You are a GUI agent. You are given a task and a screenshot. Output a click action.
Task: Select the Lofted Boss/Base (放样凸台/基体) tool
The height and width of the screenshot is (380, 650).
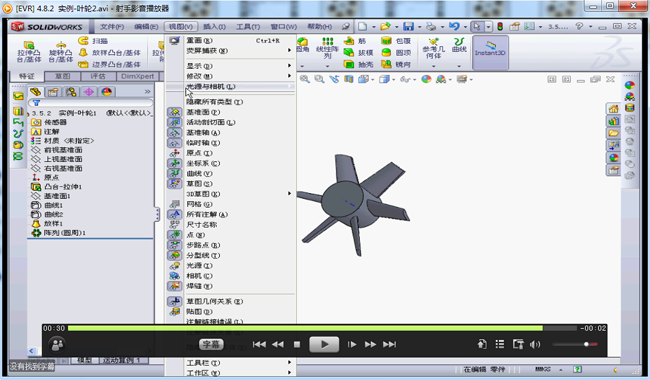click(110, 53)
